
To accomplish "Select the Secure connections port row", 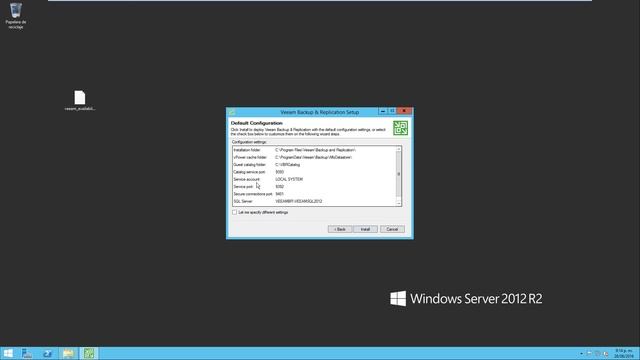I will coord(314,194).
